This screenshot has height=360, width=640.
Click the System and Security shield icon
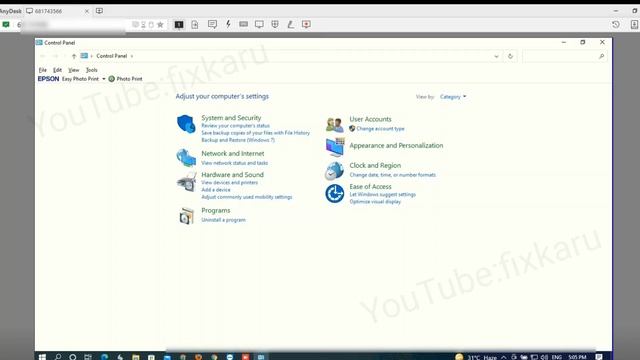tap(186, 124)
